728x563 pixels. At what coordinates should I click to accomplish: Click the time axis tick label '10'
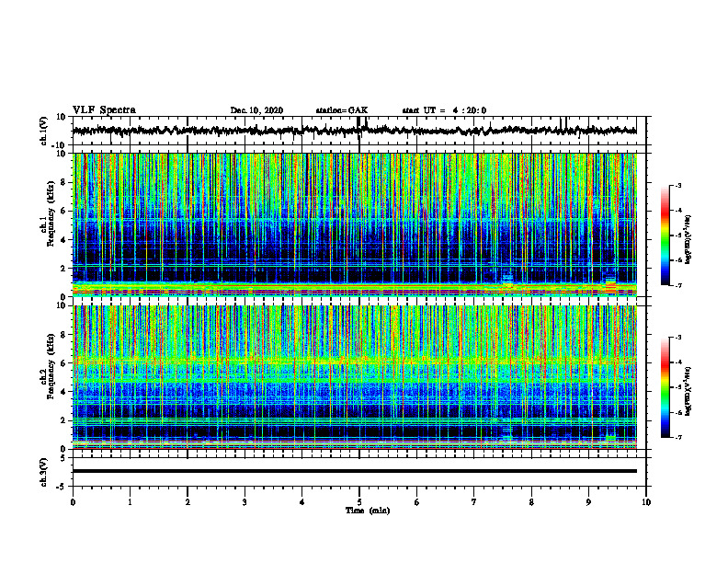[x=646, y=502]
